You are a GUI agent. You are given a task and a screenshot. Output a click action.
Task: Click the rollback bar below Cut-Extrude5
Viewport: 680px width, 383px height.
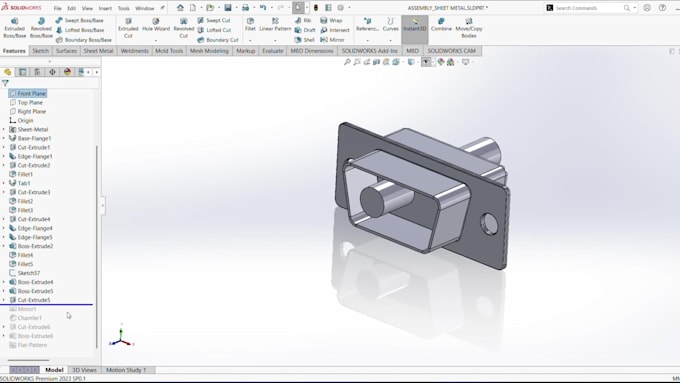pyautogui.click(x=46, y=304)
